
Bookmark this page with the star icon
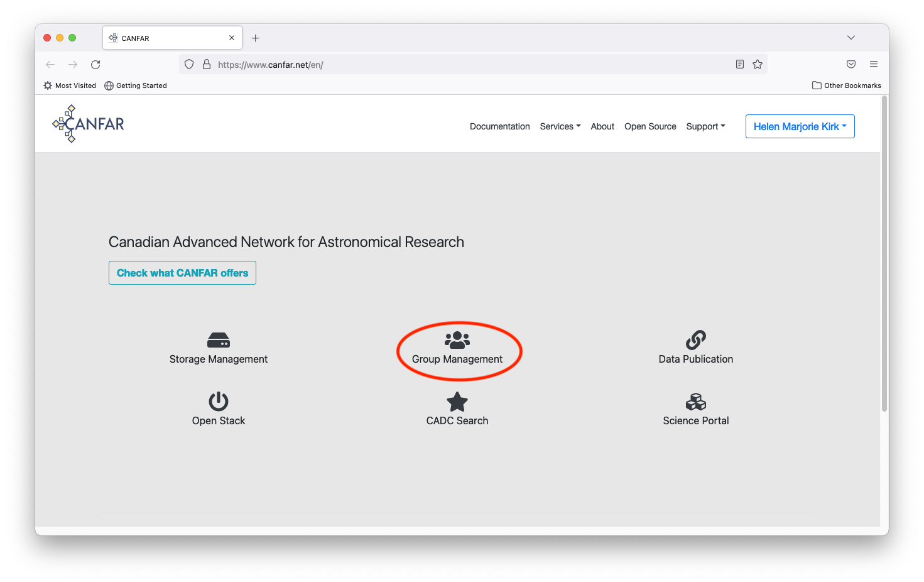(x=758, y=64)
